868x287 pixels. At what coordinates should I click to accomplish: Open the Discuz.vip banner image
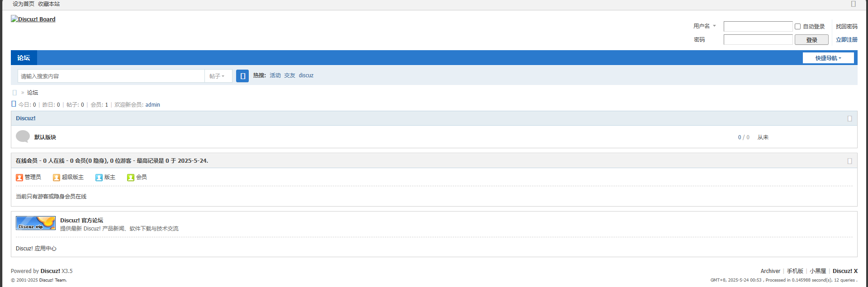(x=36, y=223)
